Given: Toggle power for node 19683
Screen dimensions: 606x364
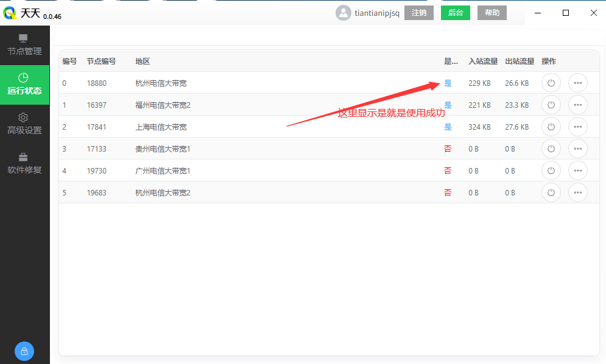Looking at the screenshot, I should pyautogui.click(x=551, y=192).
